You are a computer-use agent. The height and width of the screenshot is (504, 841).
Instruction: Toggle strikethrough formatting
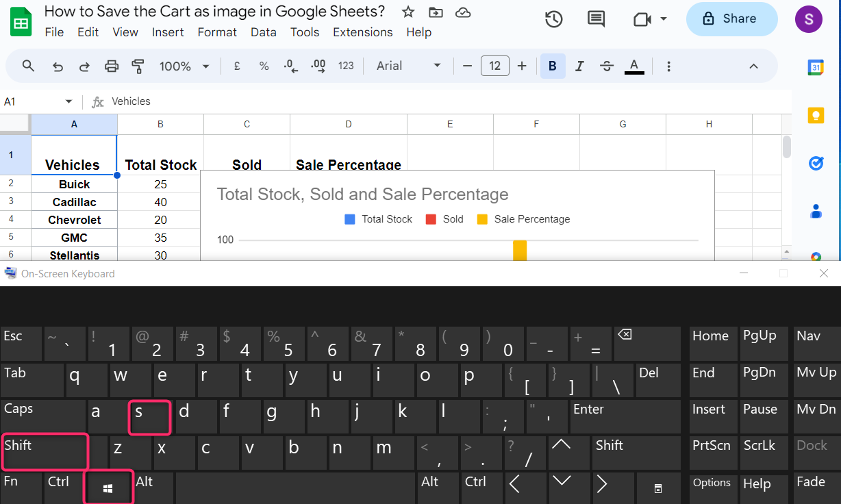click(x=606, y=66)
